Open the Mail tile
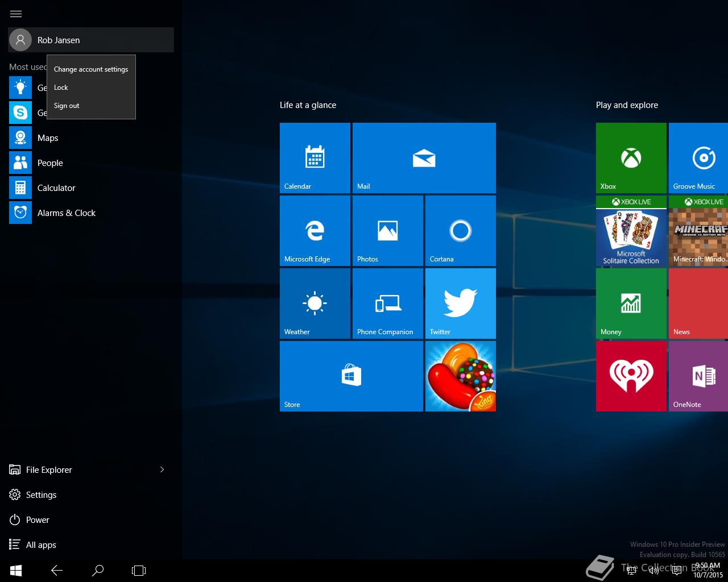This screenshot has height=582, width=728. (424, 158)
